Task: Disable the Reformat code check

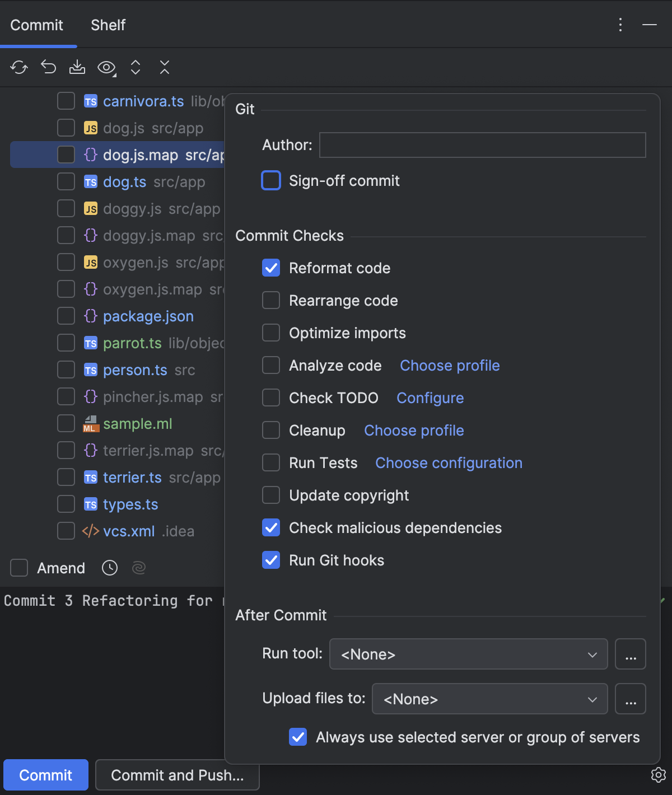Action: pos(270,268)
